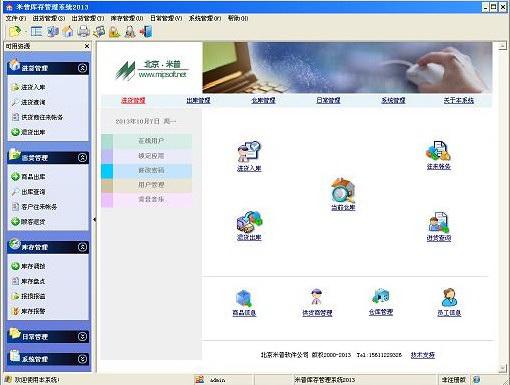Click 日常管理 link in the page navigation
Screen dimensions: 510x385
328,100
